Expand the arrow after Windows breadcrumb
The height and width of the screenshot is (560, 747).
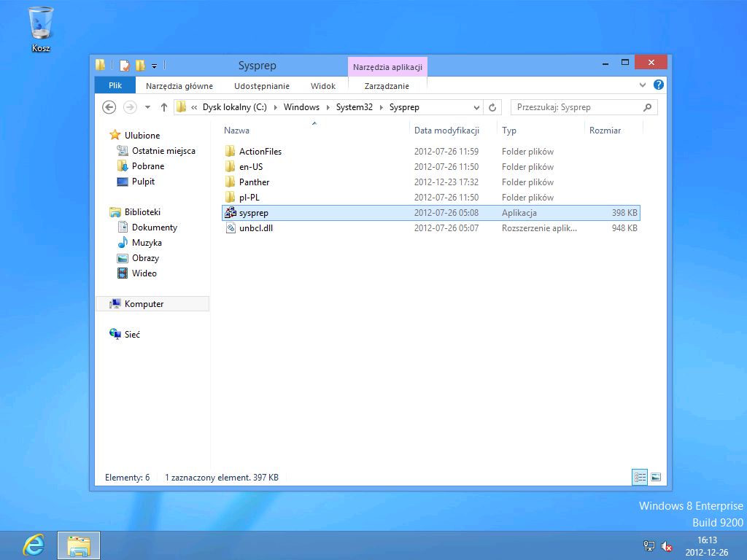coord(328,108)
